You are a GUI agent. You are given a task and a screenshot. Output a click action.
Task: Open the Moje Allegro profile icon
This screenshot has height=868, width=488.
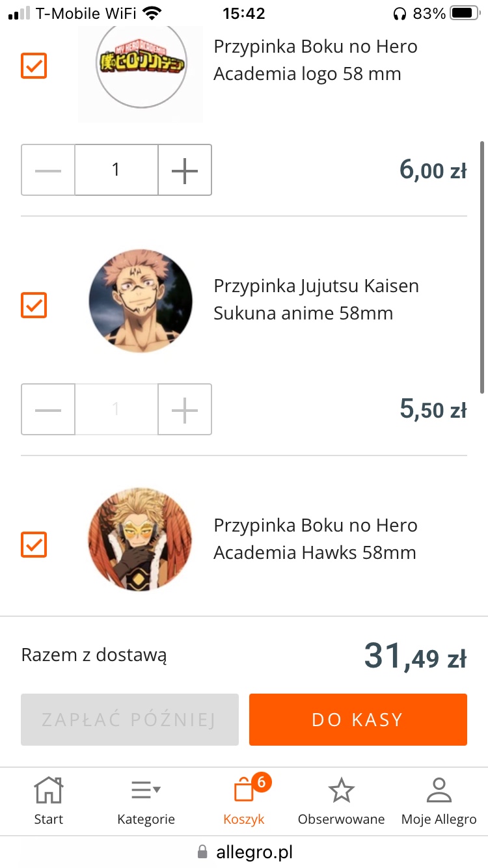439,790
